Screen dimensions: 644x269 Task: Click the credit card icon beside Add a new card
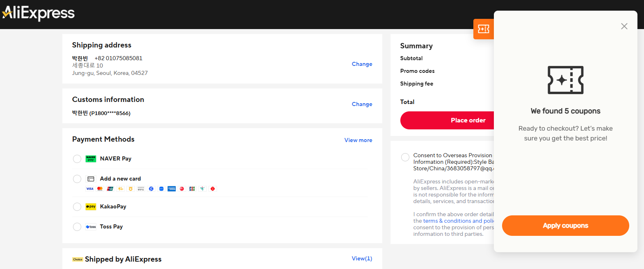click(x=91, y=179)
